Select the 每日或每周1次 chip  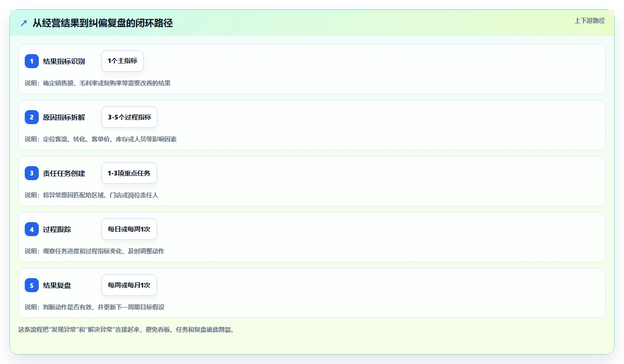129,229
